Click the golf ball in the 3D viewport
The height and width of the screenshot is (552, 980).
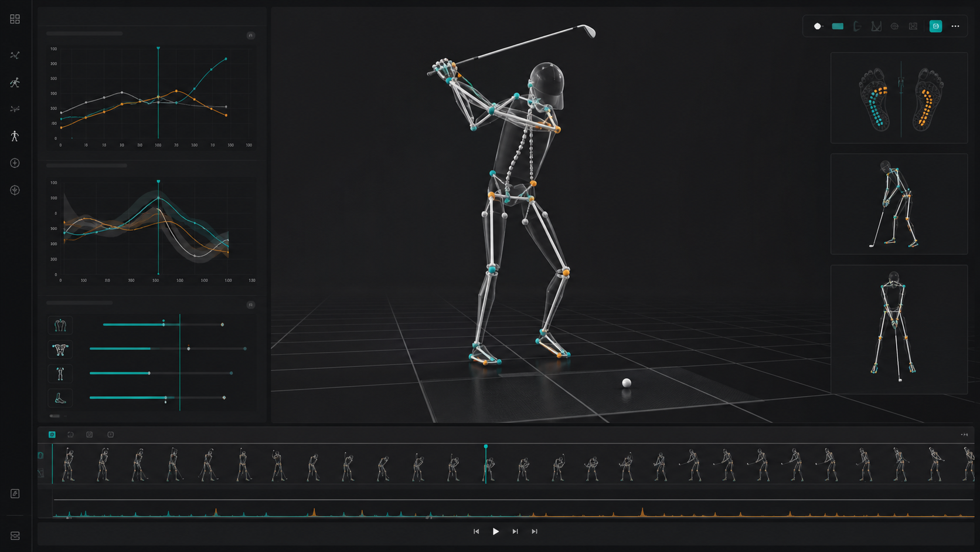[x=627, y=383]
